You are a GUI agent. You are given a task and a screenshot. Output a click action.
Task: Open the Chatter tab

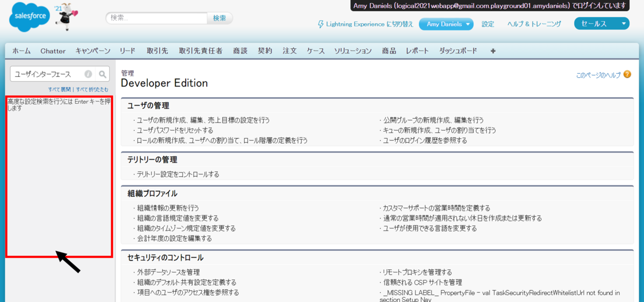[53, 51]
